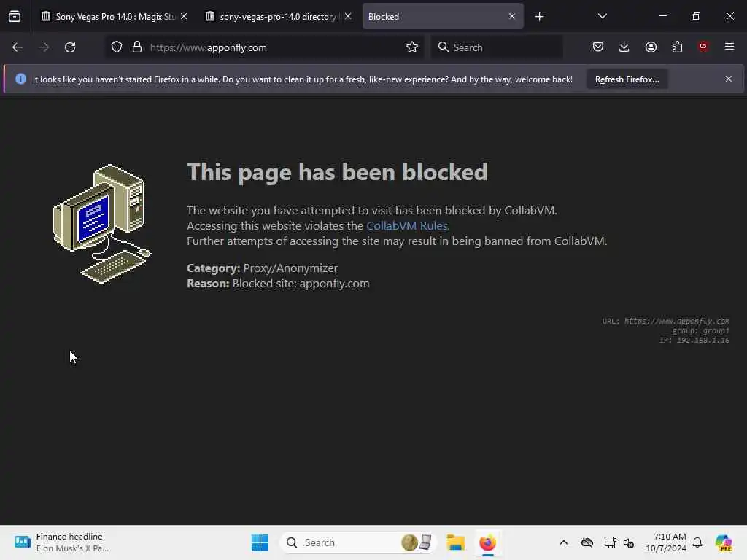Reload the blocked page
The height and width of the screenshot is (560, 747).
tap(70, 47)
